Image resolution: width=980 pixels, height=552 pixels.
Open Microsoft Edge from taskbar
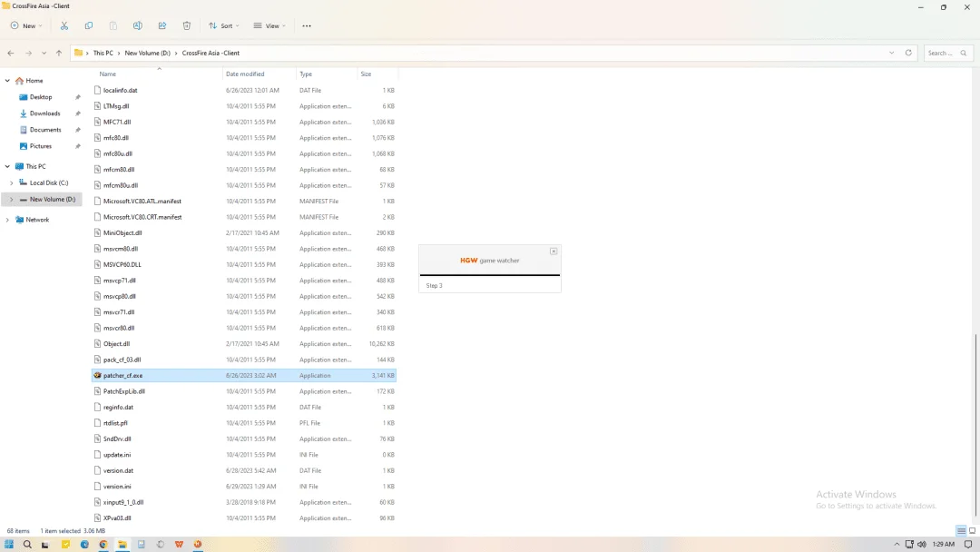pyautogui.click(x=84, y=545)
